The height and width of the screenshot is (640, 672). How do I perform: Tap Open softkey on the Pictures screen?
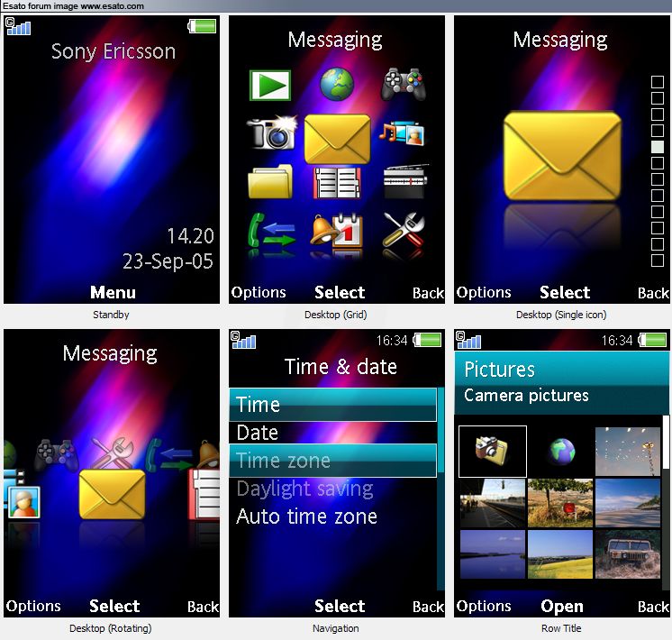tap(562, 607)
